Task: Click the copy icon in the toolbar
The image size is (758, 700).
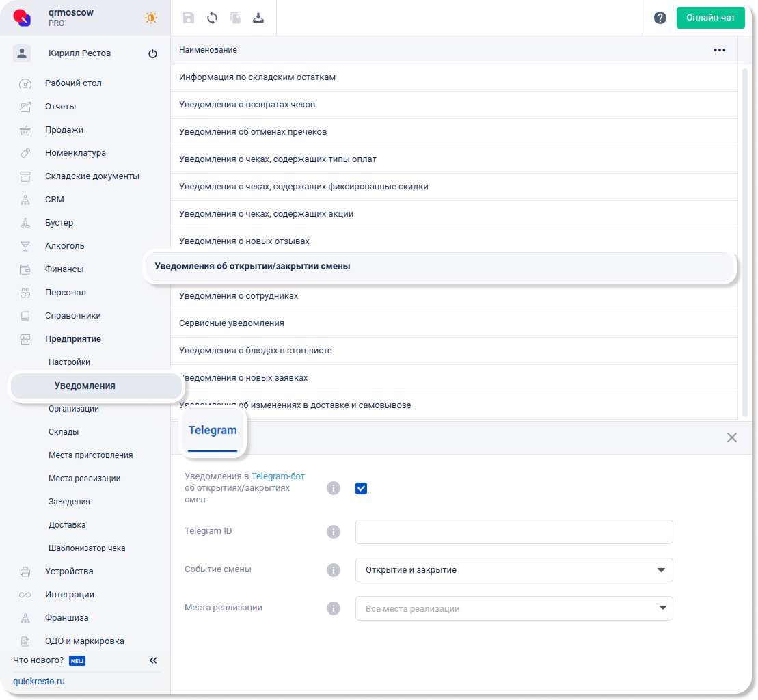Action: click(x=235, y=18)
